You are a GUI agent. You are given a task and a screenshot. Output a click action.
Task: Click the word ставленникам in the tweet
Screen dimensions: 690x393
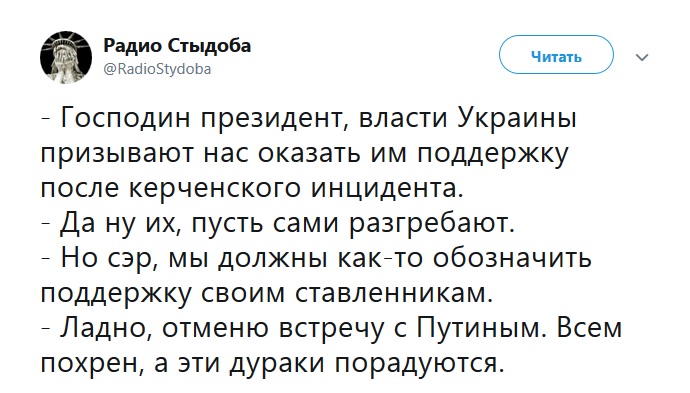point(394,294)
